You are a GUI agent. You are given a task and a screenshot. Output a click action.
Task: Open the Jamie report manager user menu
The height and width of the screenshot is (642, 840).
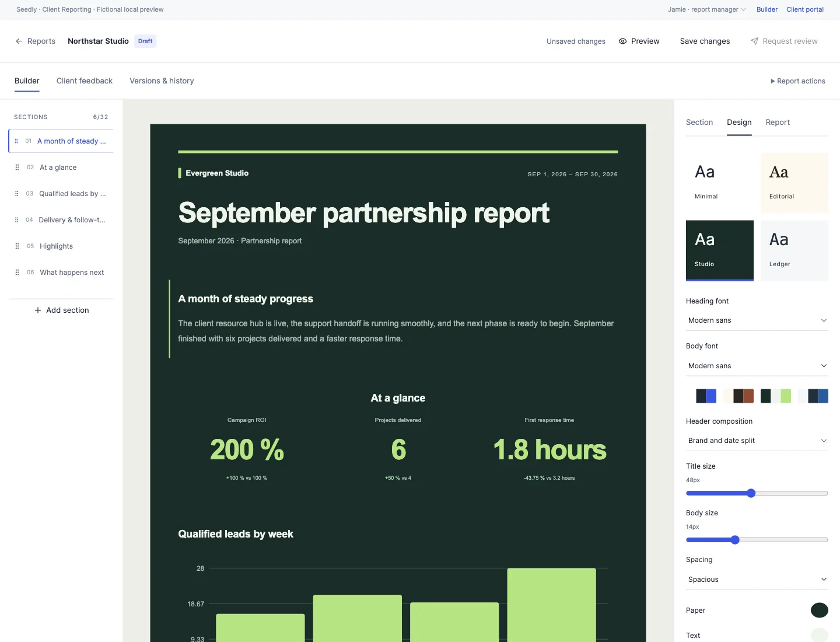(707, 9)
